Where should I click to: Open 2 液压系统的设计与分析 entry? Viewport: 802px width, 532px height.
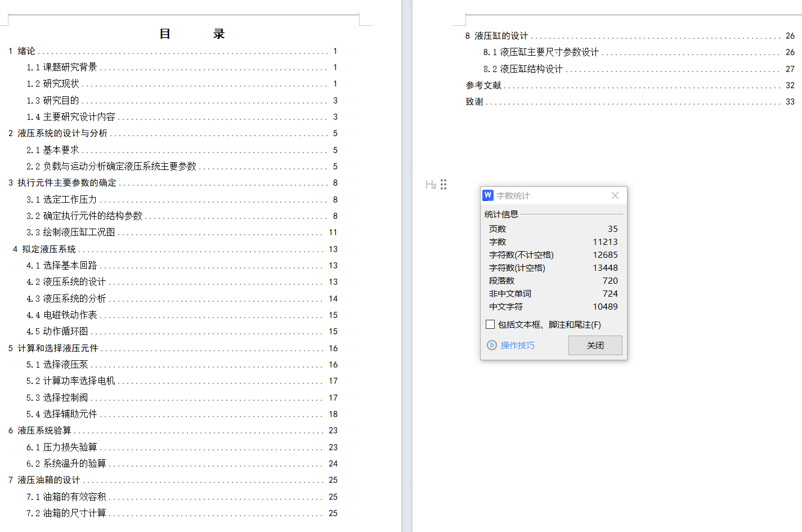pyautogui.click(x=173, y=133)
